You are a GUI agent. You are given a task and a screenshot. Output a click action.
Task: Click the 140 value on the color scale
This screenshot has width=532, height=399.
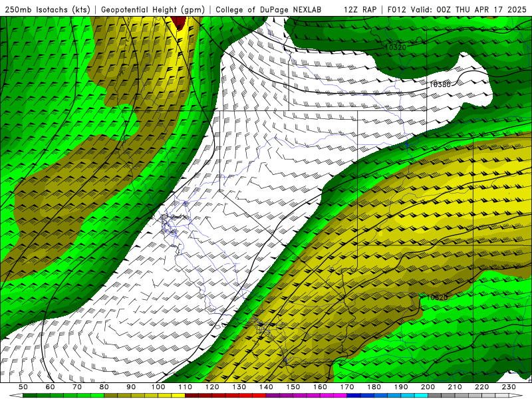(266, 387)
